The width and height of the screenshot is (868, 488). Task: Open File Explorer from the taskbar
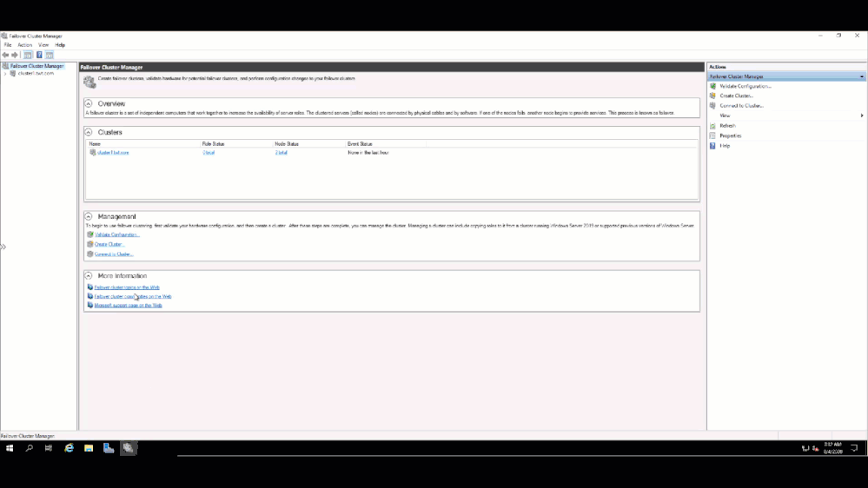click(89, 448)
